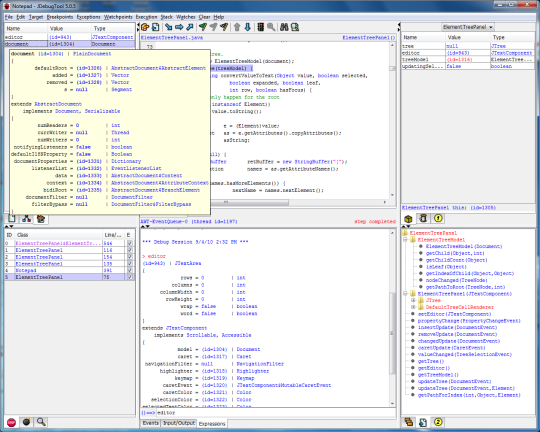Toggle checkbox in stack row 2
540x432 pixels.
click(129, 257)
